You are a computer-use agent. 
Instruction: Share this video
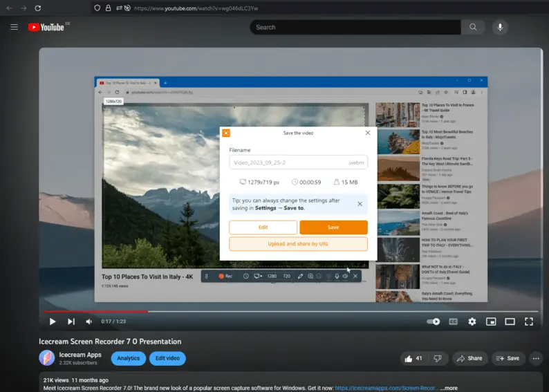coord(470,358)
